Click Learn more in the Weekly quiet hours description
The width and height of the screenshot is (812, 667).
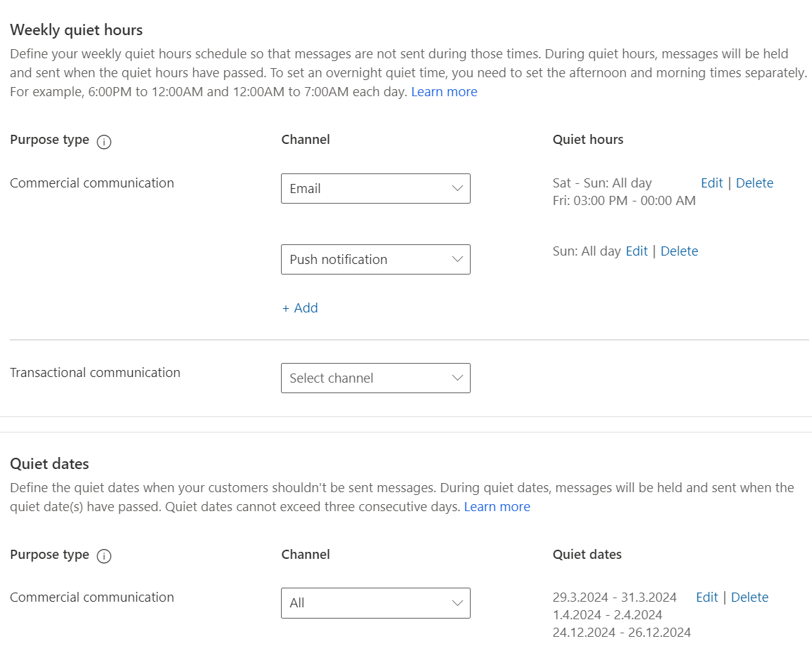[444, 91]
